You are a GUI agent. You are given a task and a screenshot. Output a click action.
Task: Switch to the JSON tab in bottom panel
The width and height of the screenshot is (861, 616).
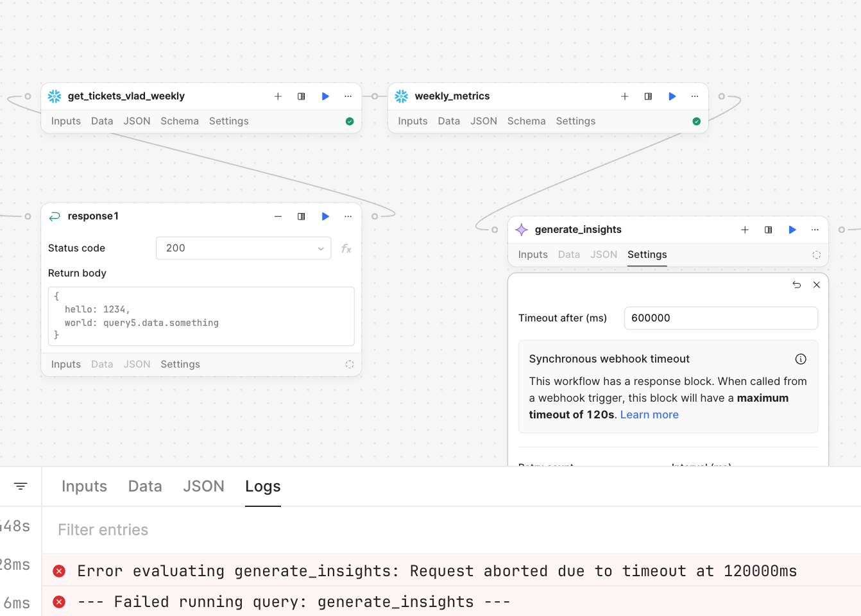coord(203,486)
